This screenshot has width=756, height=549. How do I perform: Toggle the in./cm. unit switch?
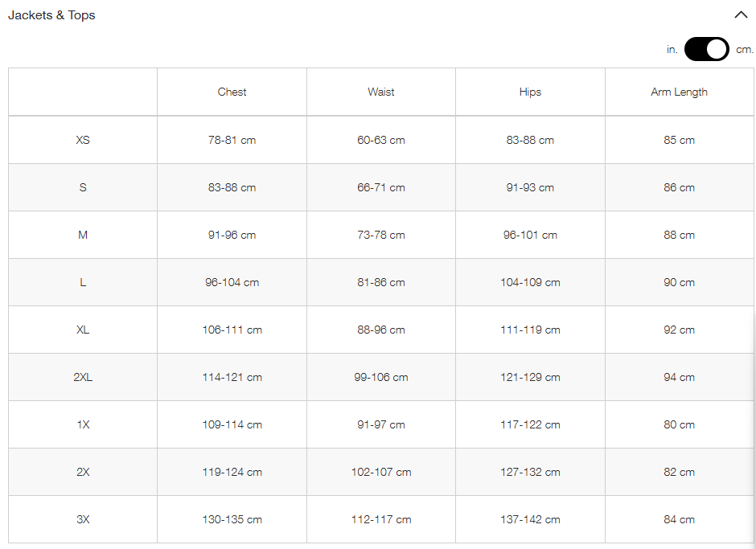(706, 49)
